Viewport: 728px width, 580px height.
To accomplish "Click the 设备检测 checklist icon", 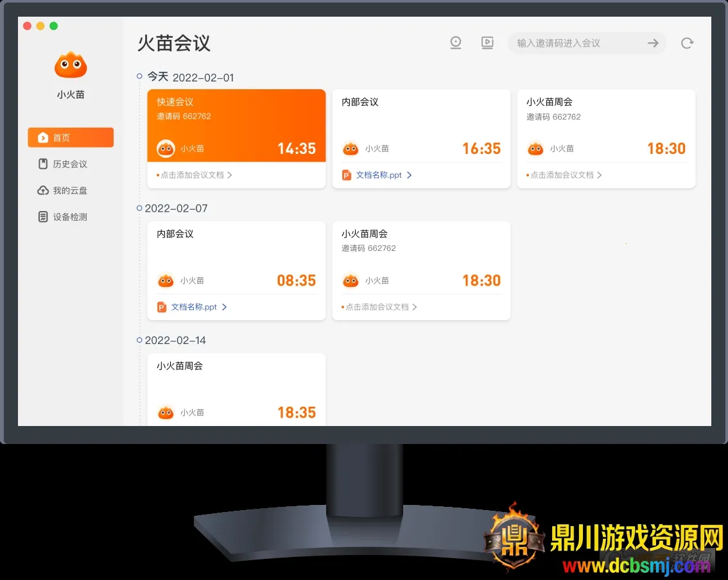I will point(42,217).
